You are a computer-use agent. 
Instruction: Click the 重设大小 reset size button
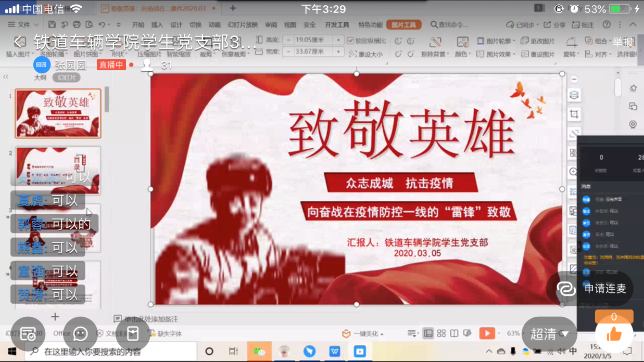[x=366, y=54]
